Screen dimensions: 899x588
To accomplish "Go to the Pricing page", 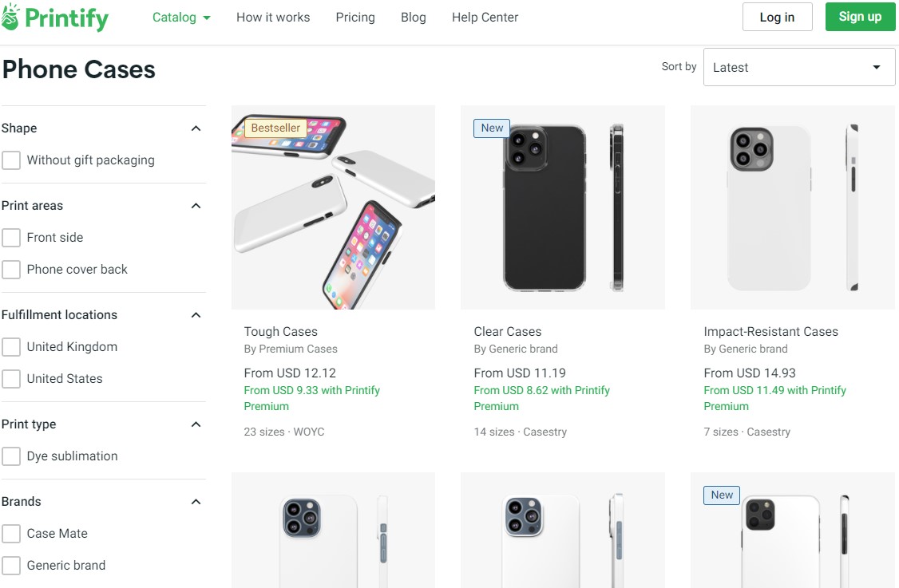I will [x=354, y=17].
